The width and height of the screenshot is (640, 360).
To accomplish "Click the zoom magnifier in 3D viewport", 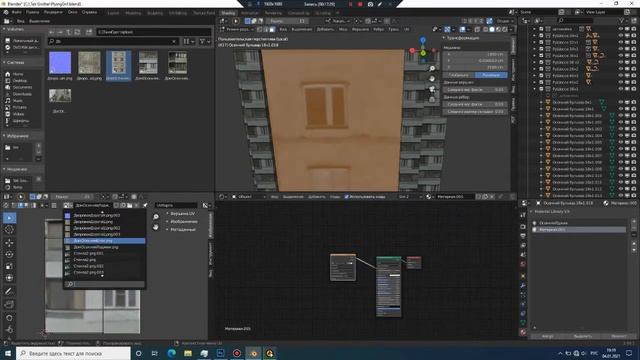I will 432,69.
